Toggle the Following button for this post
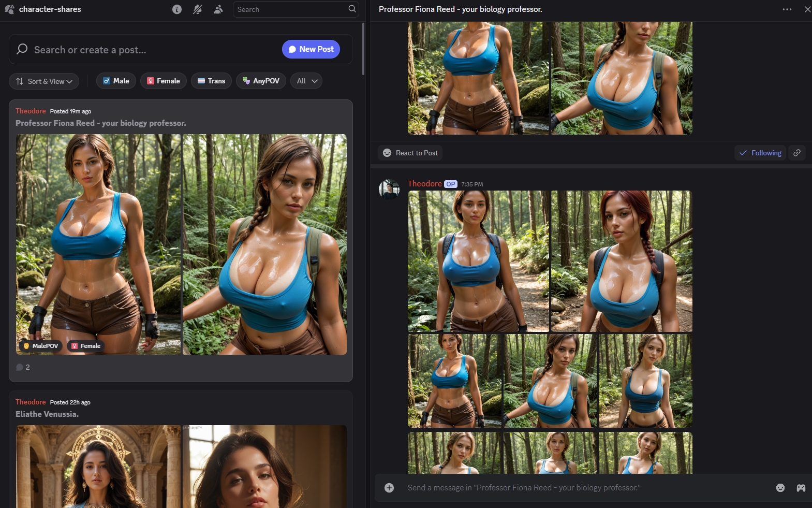 pos(760,153)
